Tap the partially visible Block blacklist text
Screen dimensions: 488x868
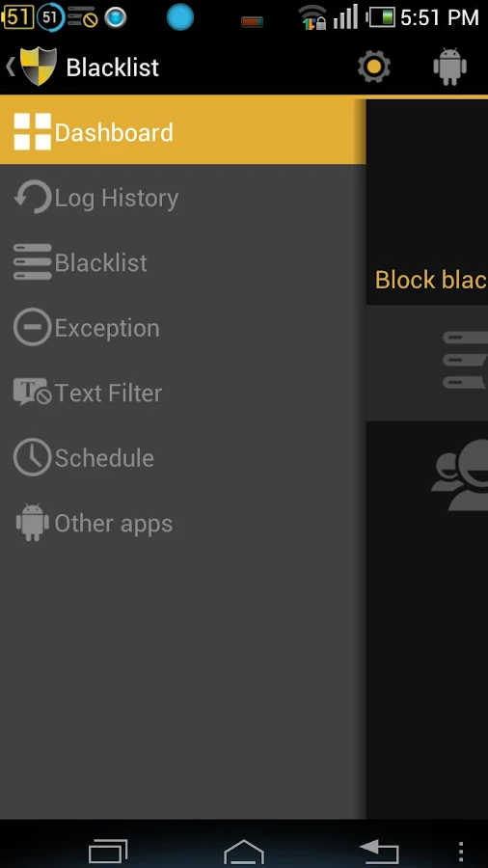click(x=431, y=280)
